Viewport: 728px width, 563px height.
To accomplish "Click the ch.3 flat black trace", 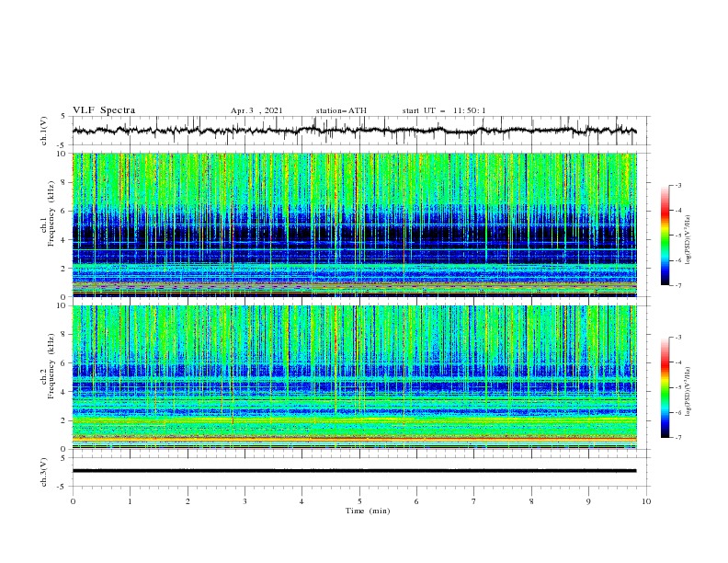I will tap(354, 471).
